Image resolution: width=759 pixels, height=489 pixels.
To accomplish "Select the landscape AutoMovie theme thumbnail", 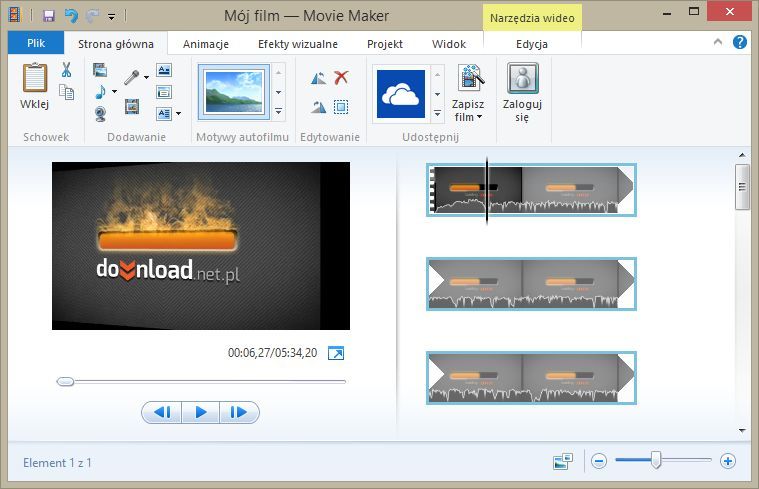I will 234,92.
